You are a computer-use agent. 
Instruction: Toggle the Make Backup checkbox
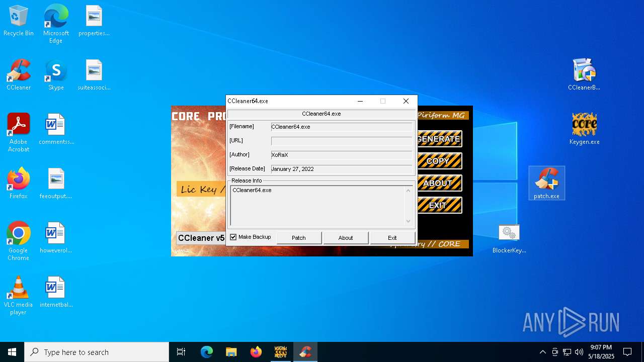(233, 237)
